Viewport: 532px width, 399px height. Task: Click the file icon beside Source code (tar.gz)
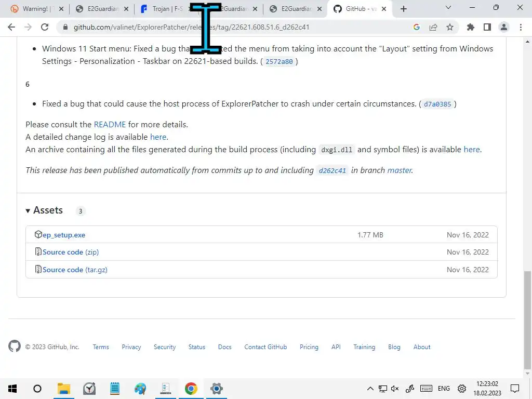click(x=38, y=270)
